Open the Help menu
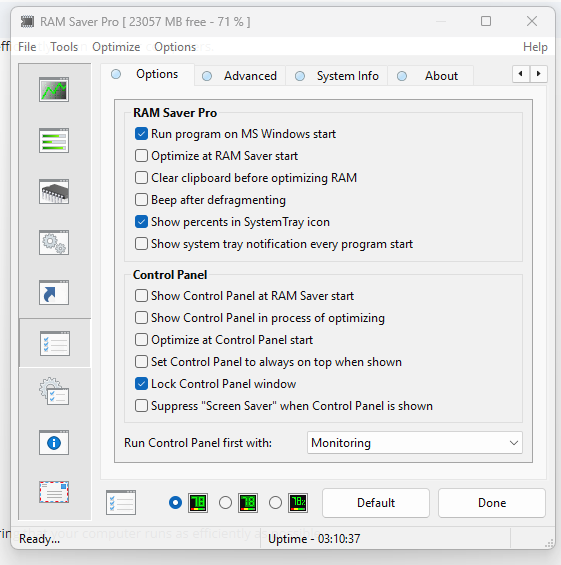 click(x=535, y=47)
